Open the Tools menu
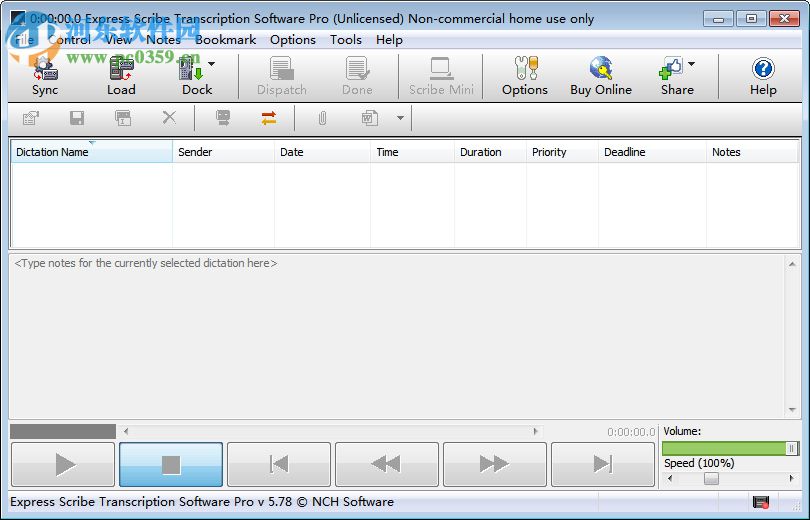The width and height of the screenshot is (810, 520). tap(346, 40)
